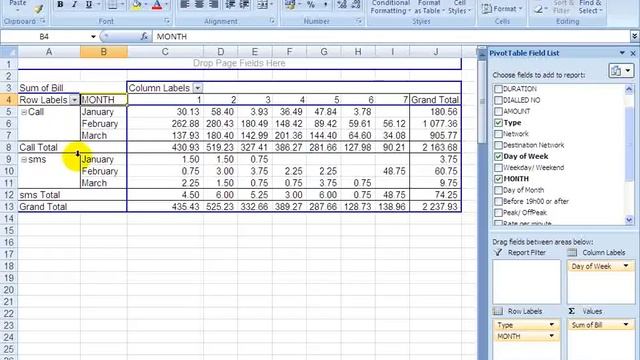This screenshot has width=640, height=360.
Task: Uncheck the MONTH field checkbox
Action: click(498, 179)
